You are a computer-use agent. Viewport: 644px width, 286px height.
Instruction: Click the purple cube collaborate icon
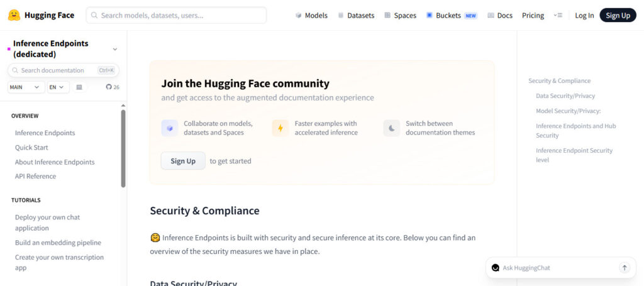(x=170, y=128)
